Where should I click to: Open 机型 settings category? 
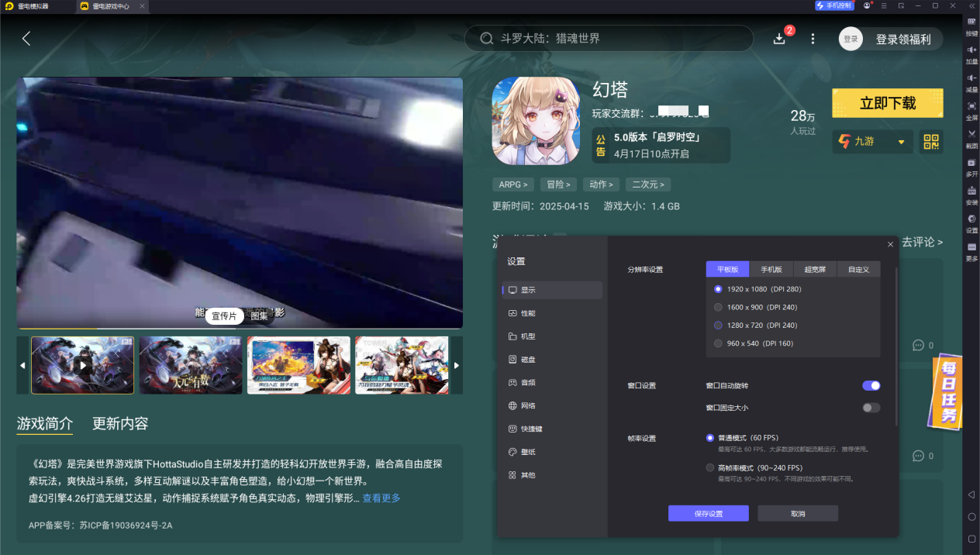tap(552, 336)
